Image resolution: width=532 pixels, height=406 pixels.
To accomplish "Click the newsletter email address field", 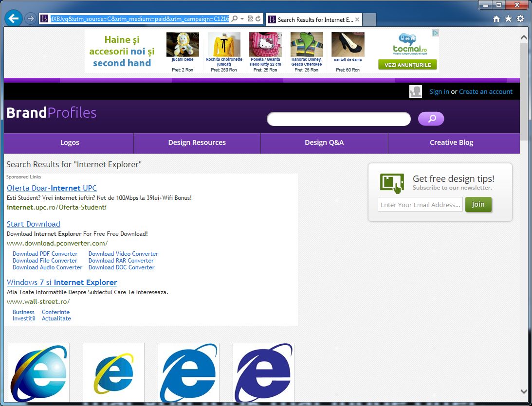I will point(420,205).
